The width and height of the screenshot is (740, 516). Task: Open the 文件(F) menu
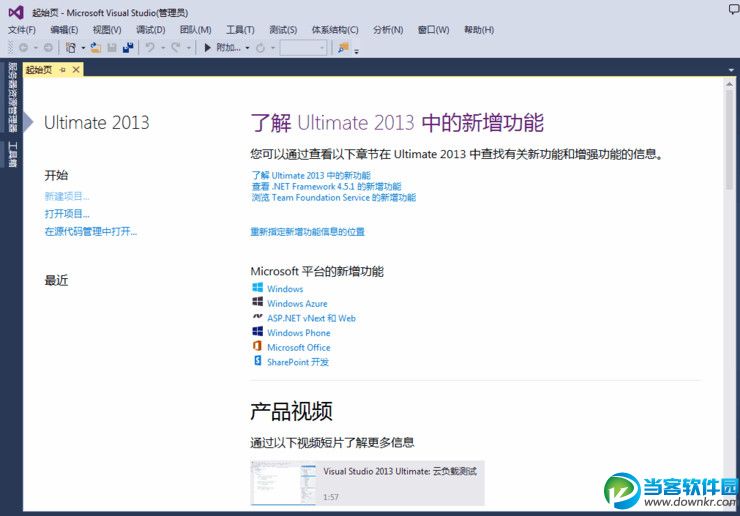pos(22,30)
